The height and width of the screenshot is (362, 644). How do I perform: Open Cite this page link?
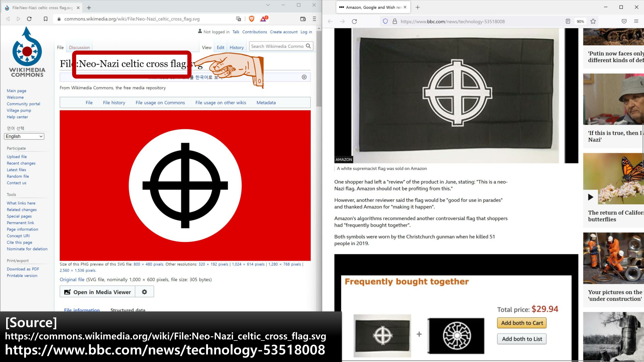pos(20,242)
